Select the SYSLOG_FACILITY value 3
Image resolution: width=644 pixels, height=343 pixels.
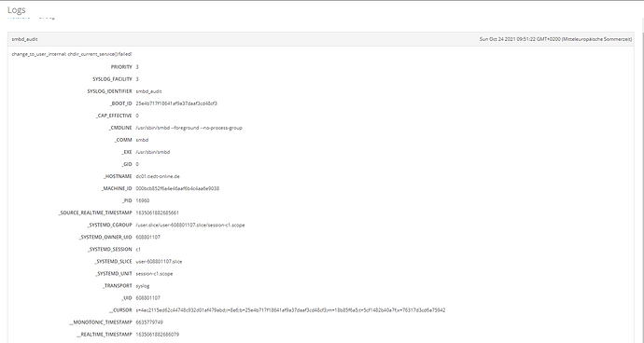[x=137, y=79]
